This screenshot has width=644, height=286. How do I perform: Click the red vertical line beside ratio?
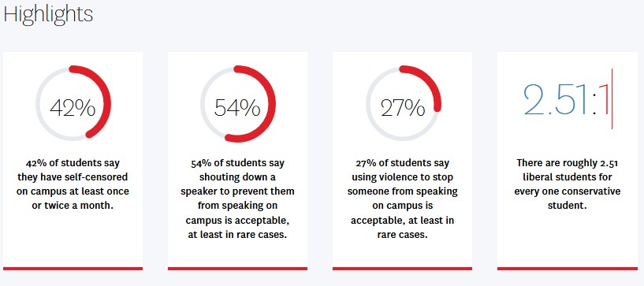coord(612,99)
